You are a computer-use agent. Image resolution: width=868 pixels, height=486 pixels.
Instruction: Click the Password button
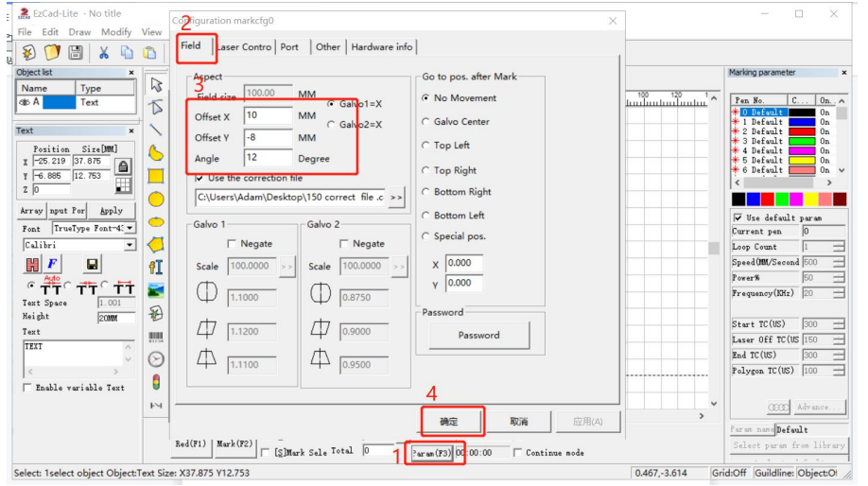pos(478,335)
